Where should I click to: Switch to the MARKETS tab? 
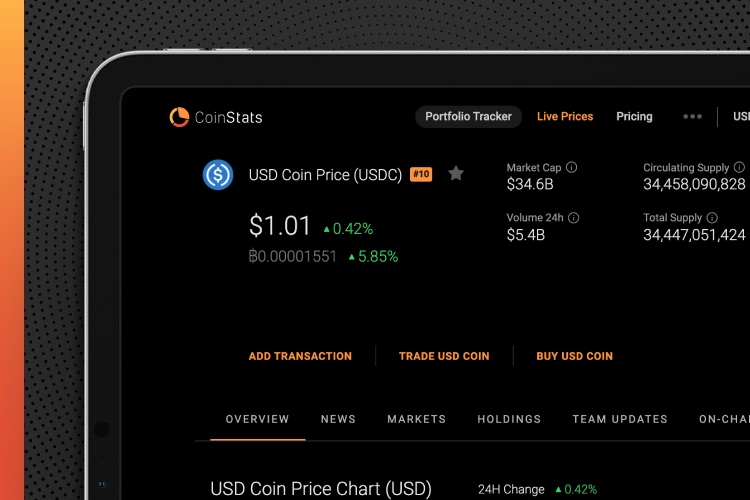[x=417, y=419]
